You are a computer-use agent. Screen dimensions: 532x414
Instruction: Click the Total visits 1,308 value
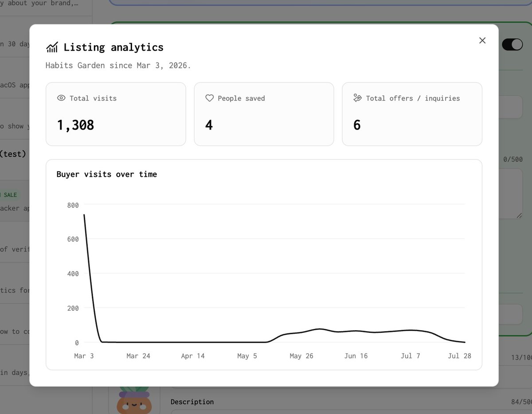point(75,125)
